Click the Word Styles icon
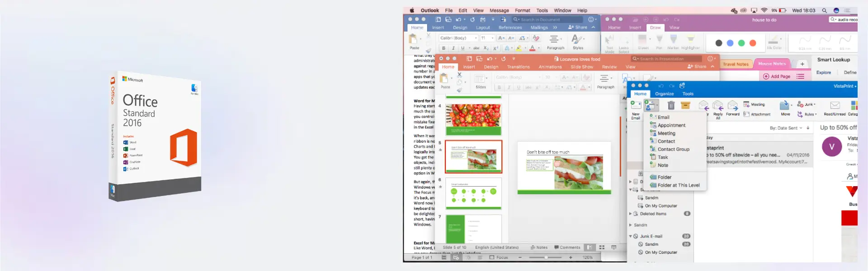This screenshot has width=868, height=271. tap(577, 40)
